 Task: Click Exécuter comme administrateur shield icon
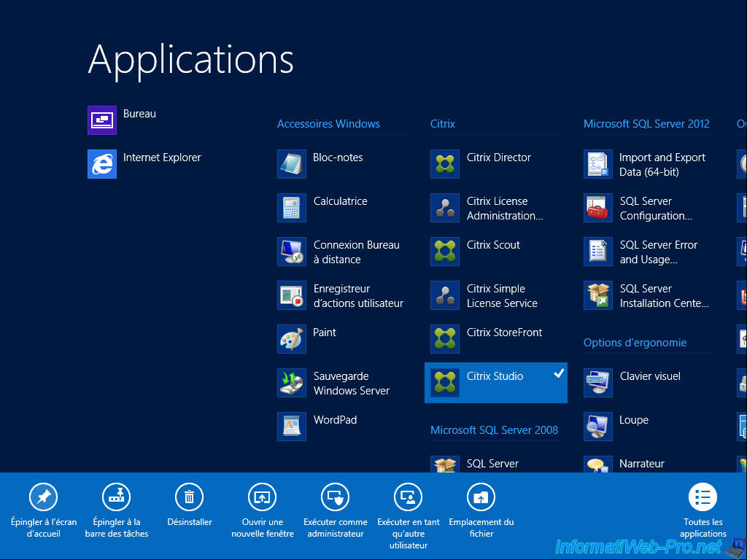click(x=336, y=497)
